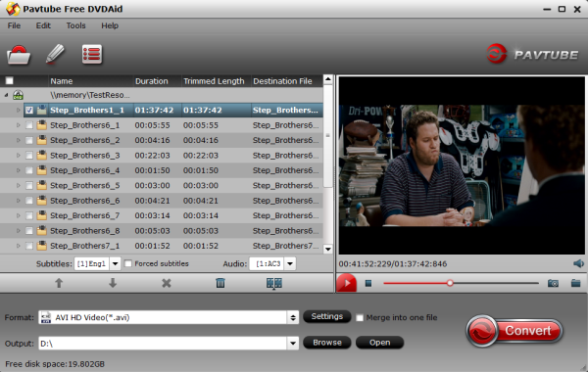Stop the preview playback
The height and width of the screenshot is (372, 588).
point(368,283)
